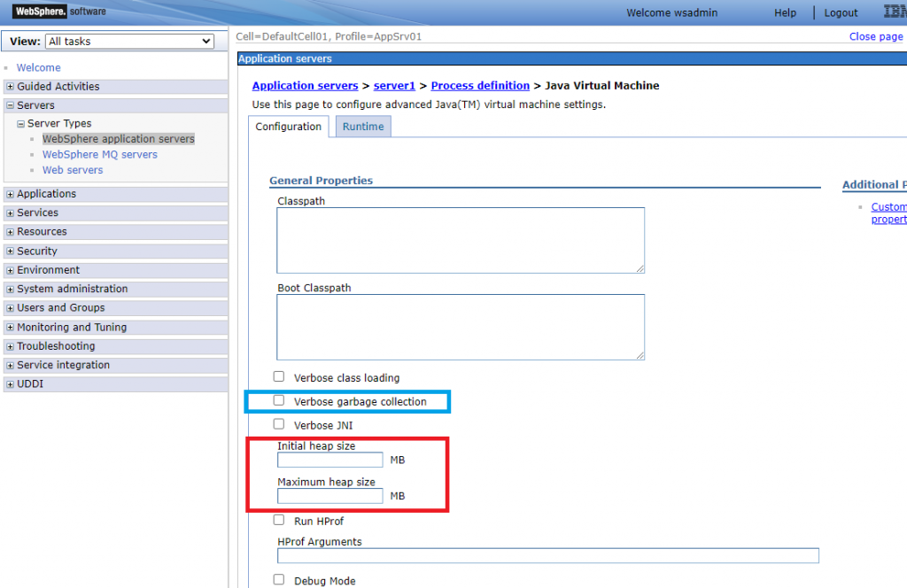Select WebSphere application servers
Image resolution: width=907 pixels, height=588 pixels.
click(118, 139)
